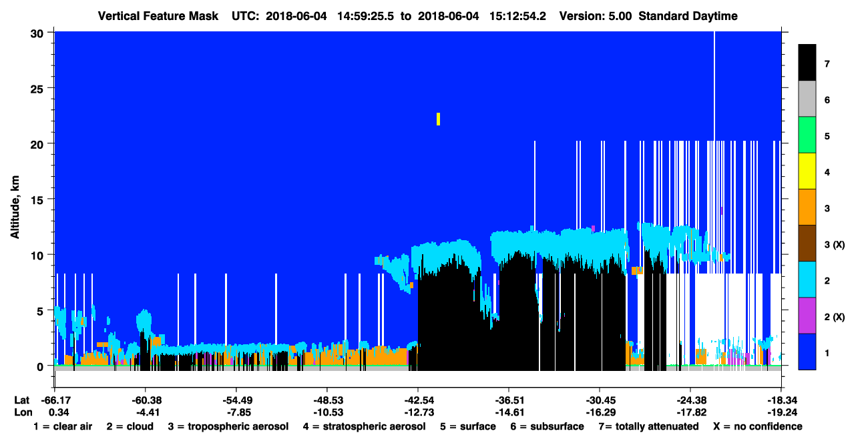Click the longitude value '-10.53'
This screenshot has height=445, width=868.
coord(327,412)
